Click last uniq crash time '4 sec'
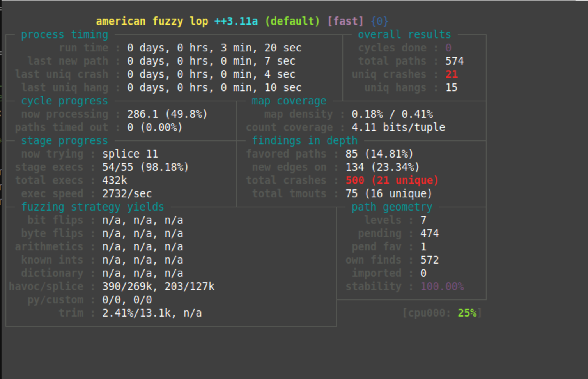Image resolution: width=588 pixels, height=379 pixels. click(280, 74)
